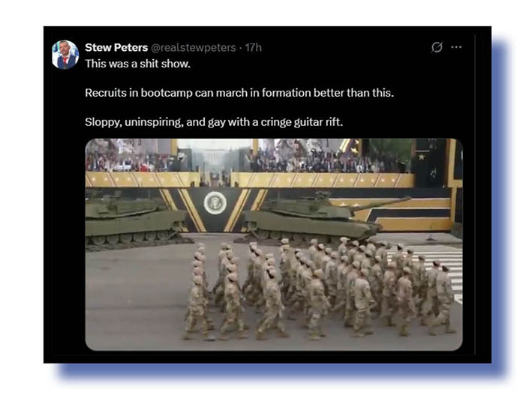Open the 17h timestamp permalink
Viewport: 532px width, 395px height.
[x=254, y=47]
